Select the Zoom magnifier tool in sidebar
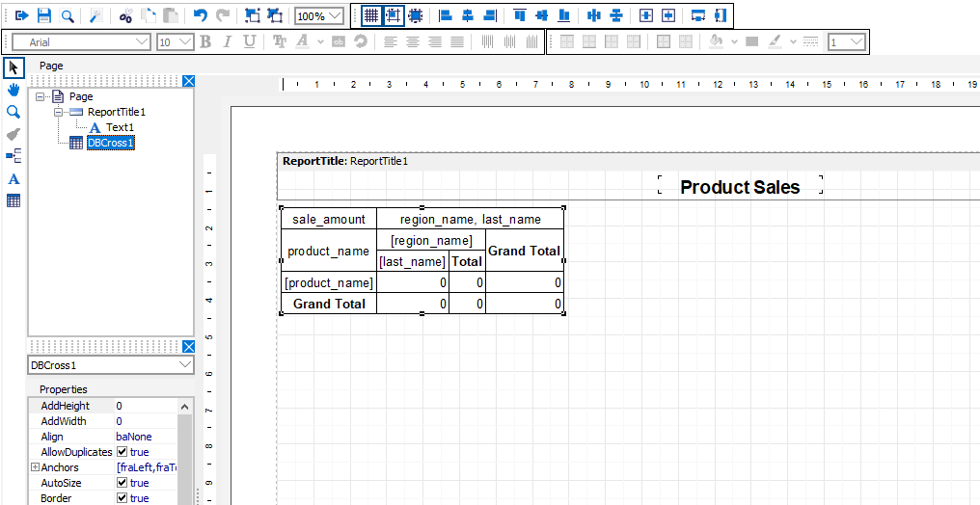The width and height of the screenshot is (980, 505). click(x=14, y=112)
